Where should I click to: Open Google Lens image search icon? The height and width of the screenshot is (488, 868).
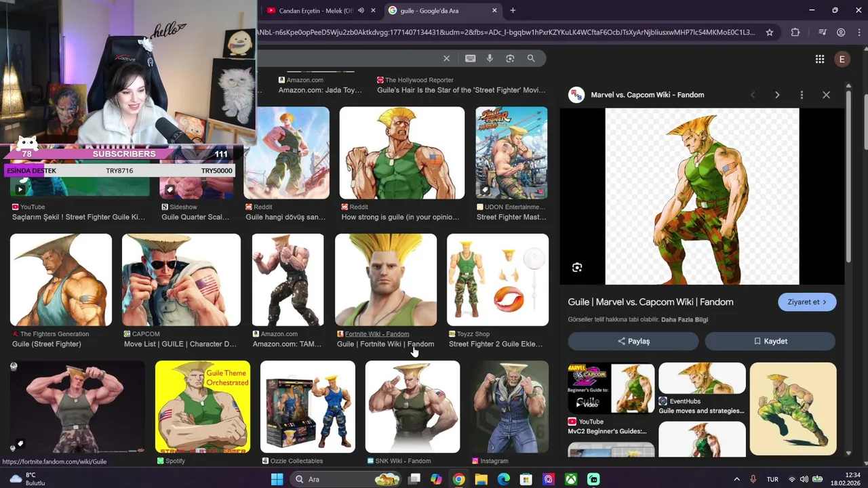tap(510, 58)
